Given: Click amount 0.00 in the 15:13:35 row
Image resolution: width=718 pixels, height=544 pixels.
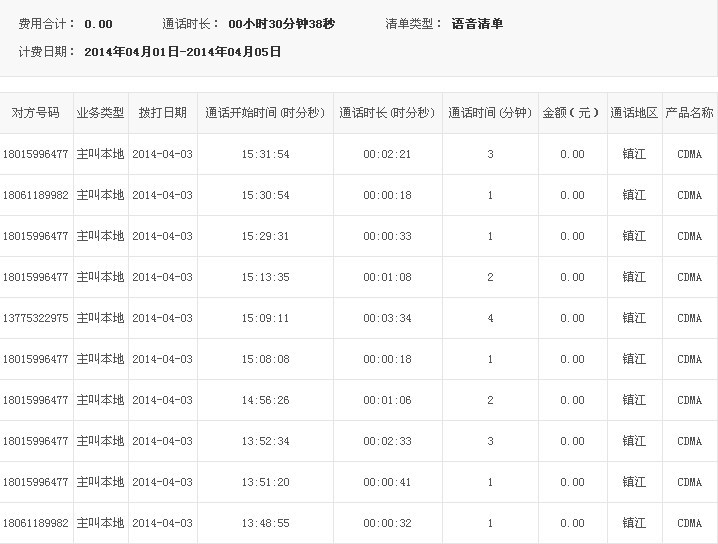Looking at the screenshot, I should click(572, 277).
